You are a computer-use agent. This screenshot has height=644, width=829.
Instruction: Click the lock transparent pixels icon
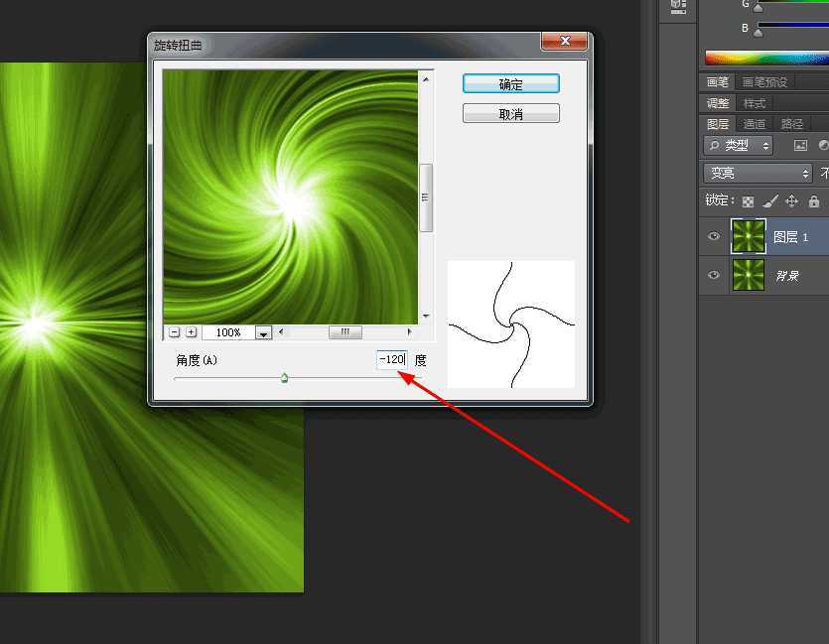748,201
